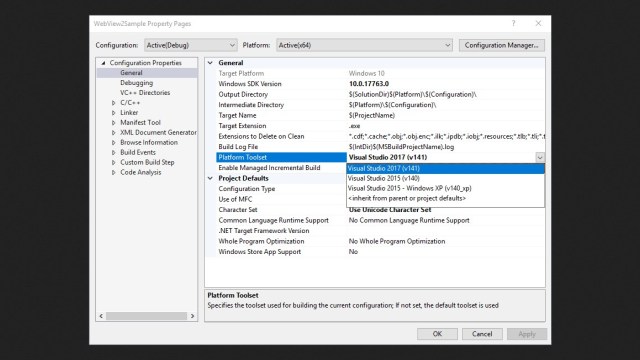Screen dimensions: 640x360
Task: Open Configuration Manager
Action: click(502, 45)
